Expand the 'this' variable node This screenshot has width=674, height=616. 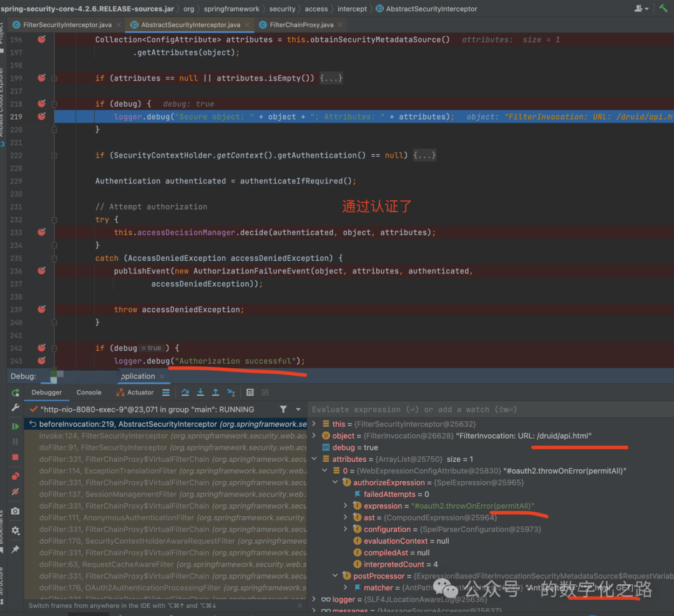click(x=314, y=424)
